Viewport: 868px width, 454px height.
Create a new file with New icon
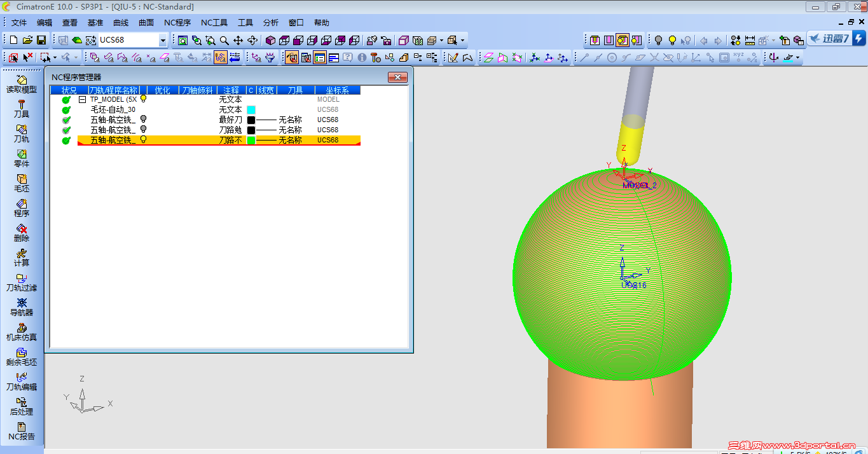13,40
